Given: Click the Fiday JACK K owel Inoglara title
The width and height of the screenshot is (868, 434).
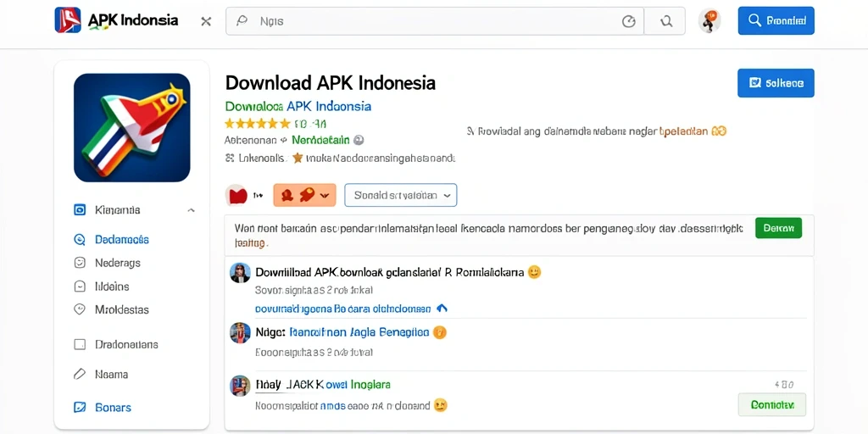Looking at the screenshot, I should pyautogui.click(x=323, y=384).
